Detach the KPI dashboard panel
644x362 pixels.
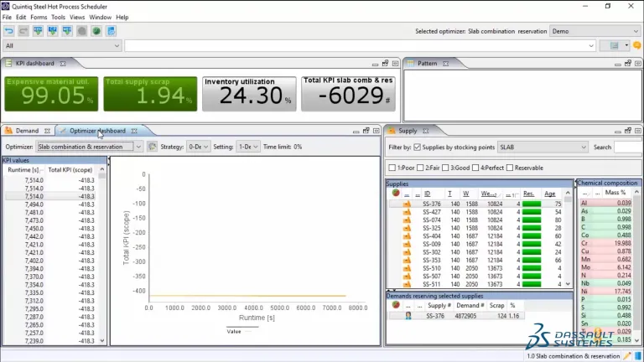tap(385, 63)
